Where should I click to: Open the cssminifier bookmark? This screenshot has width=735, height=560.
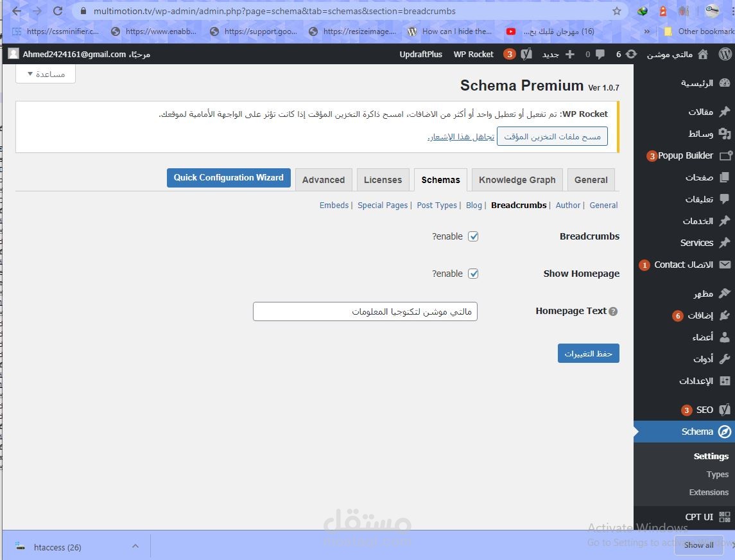[x=56, y=31]
